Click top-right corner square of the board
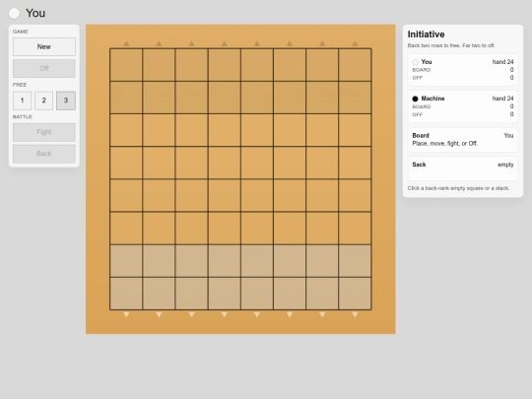 click(355, 65)
